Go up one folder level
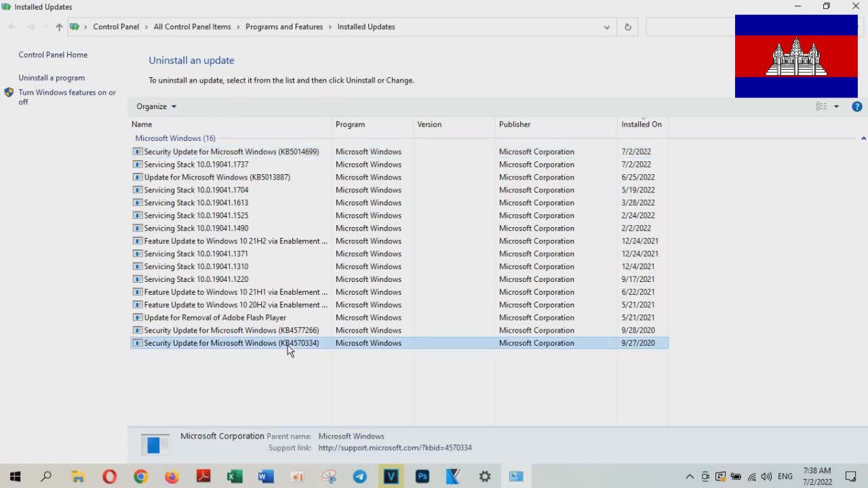 coord(59,27)
